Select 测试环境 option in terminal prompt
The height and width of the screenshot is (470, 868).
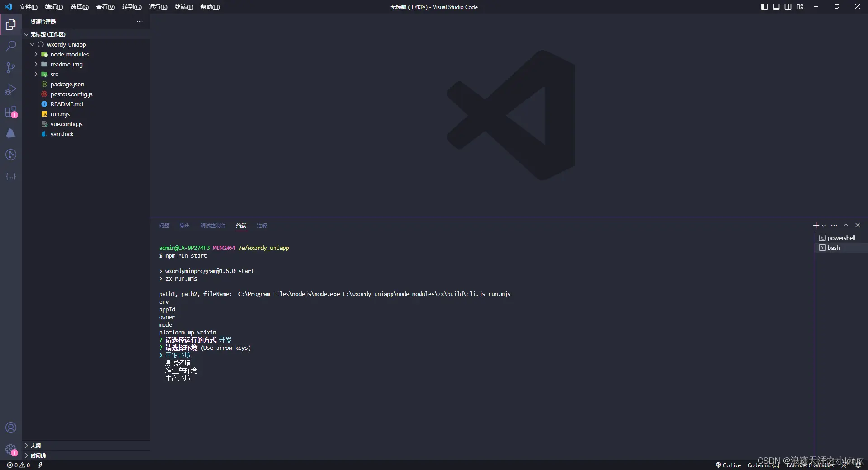pos(178,363)
